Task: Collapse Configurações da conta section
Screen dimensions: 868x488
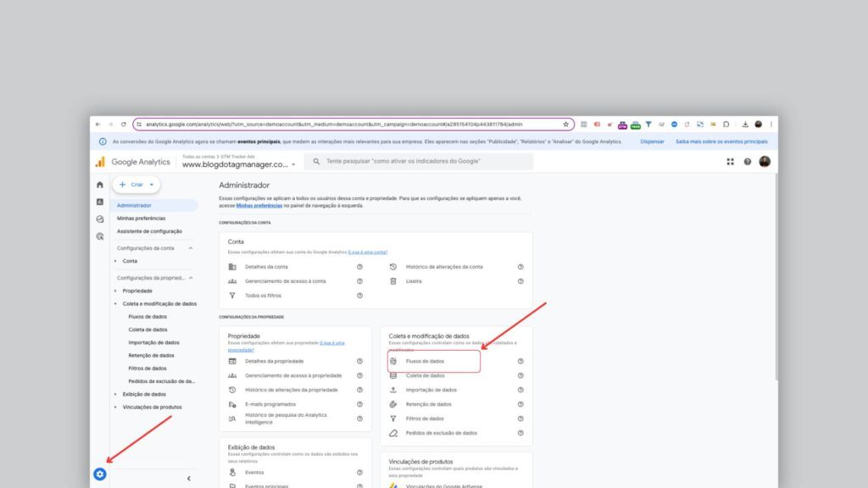Action: point(191,248)
